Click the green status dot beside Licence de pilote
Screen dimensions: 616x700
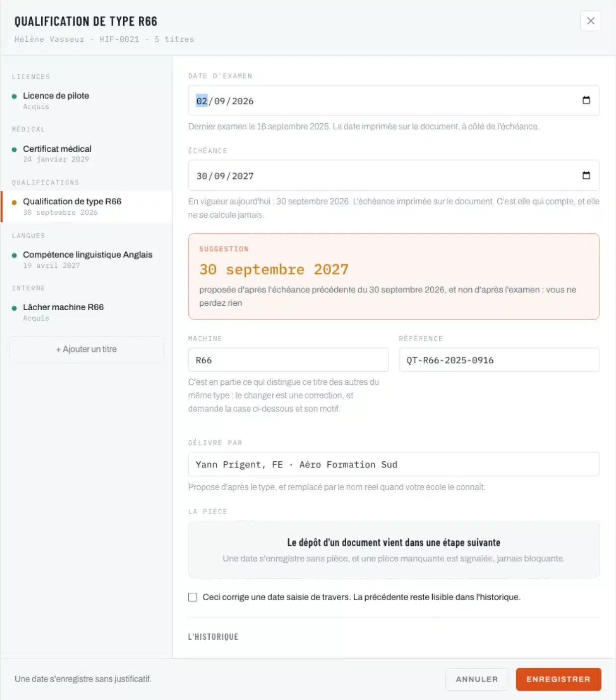click(x=14, y=96)
